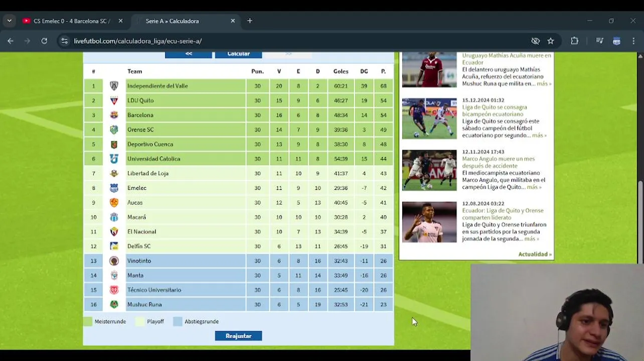This screenshot has height=361, width=644.
Task: Click the Delfín SC crest icon
Action: (x=114, y=246)
